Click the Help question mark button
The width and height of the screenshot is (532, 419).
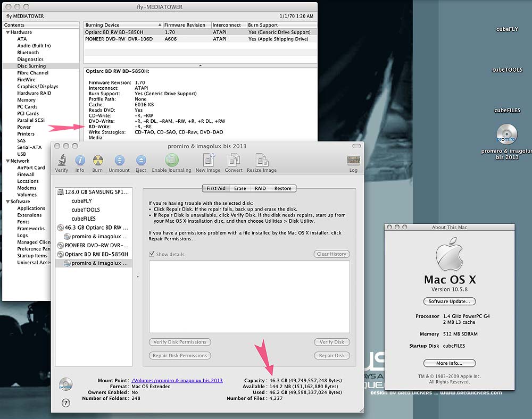point(66,403)
